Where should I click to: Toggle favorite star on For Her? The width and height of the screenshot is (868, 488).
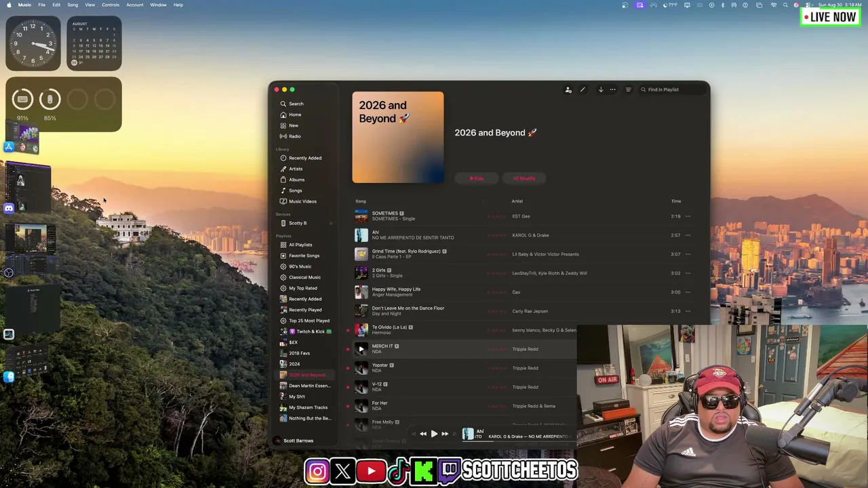[348, 406]
